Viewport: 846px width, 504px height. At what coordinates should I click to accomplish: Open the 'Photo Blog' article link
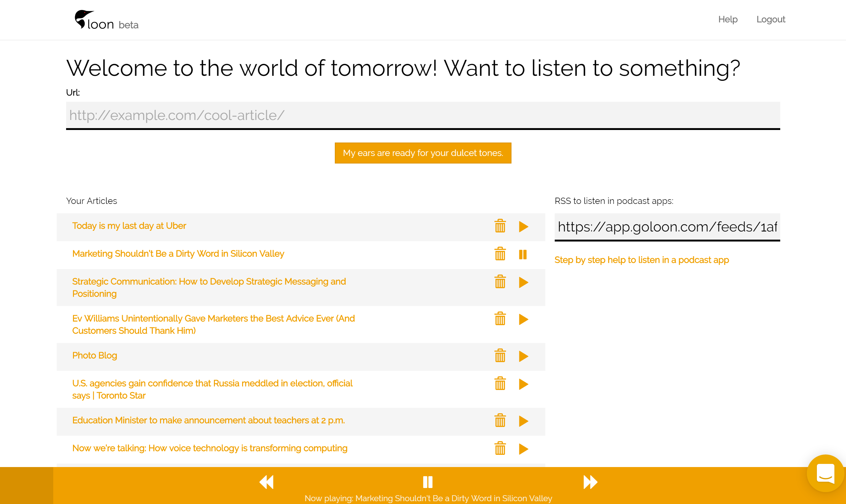click(95, 356)
